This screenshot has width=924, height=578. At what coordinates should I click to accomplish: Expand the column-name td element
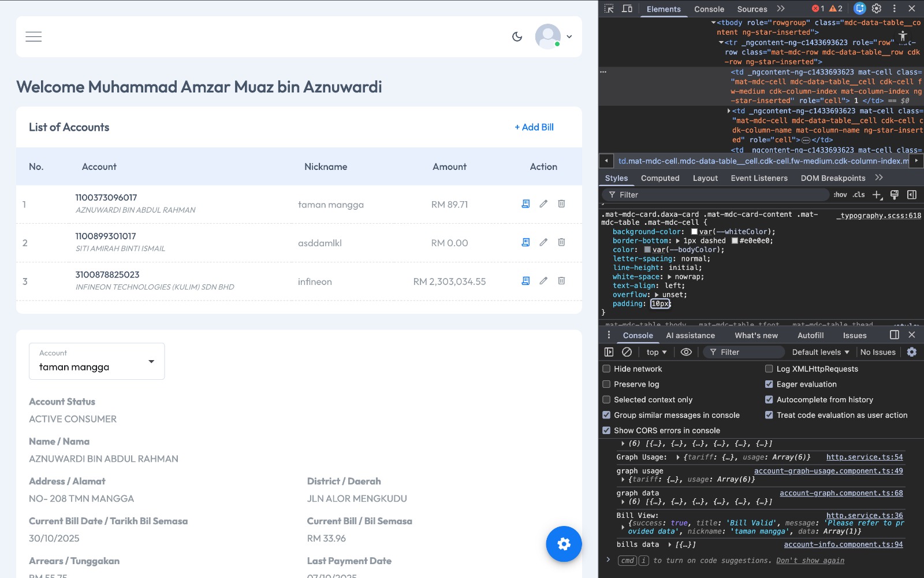729,110
